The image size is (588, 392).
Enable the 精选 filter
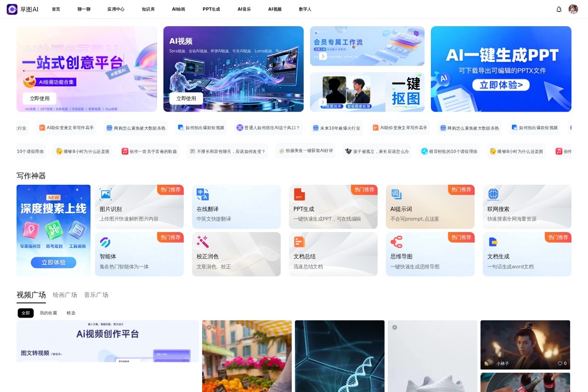(71, 312)
